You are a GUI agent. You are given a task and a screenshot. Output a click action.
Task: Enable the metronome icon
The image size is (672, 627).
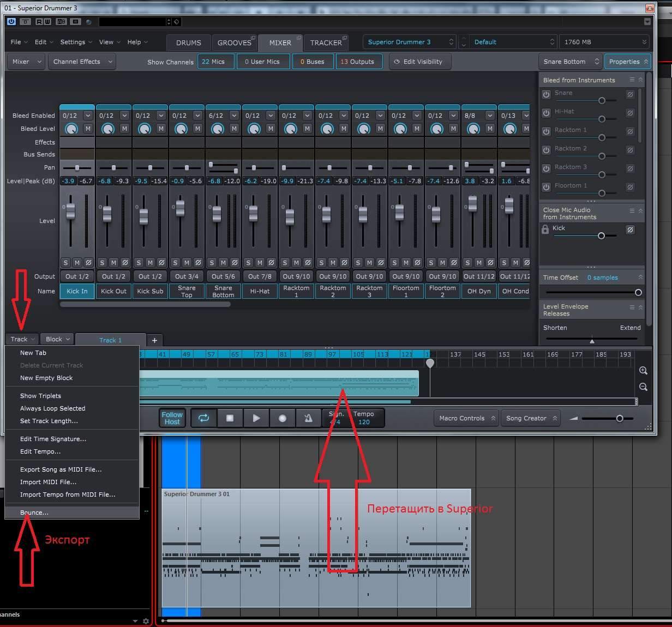pyautogui.click(x=308, y=418)
